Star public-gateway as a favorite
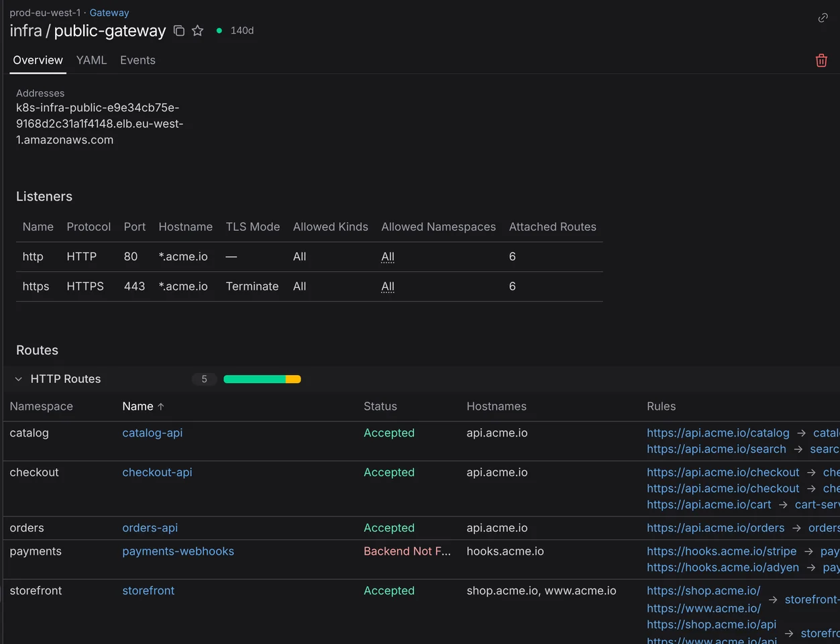The height and width of the screenshot is (644, 840). click(x=197, y=31)
